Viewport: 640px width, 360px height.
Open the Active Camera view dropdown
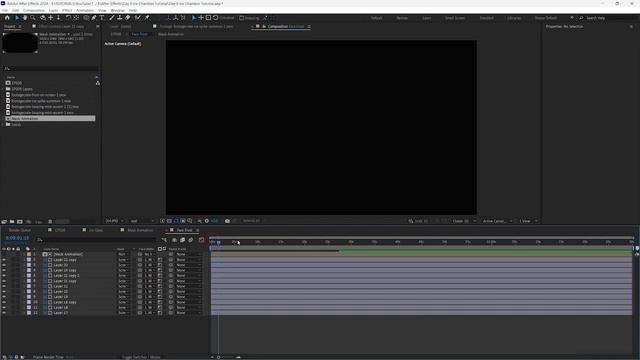click(x=497, y=221)
